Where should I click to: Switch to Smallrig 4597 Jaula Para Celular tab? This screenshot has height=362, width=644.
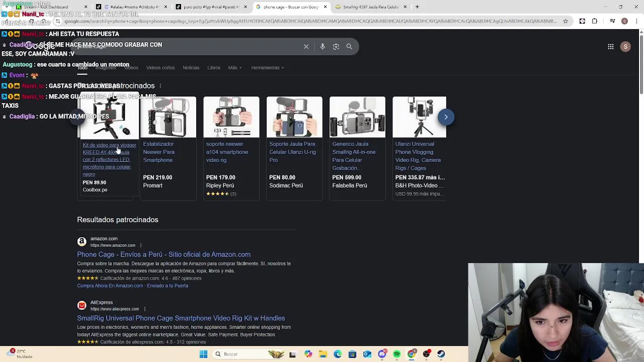(371, 7)
